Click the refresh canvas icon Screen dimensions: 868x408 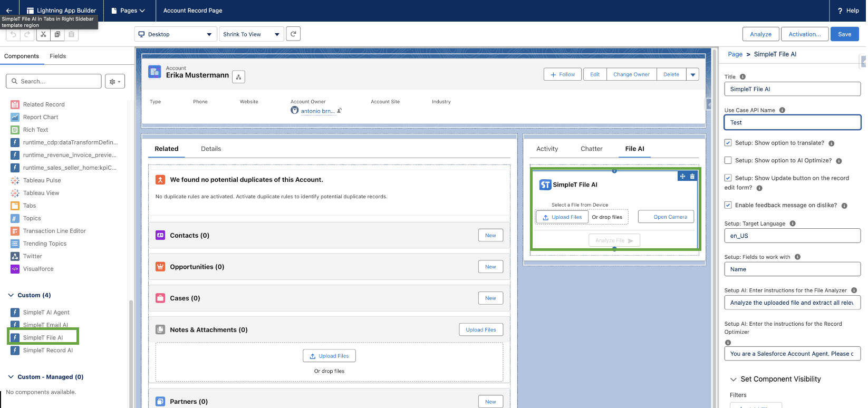[293, 34]
